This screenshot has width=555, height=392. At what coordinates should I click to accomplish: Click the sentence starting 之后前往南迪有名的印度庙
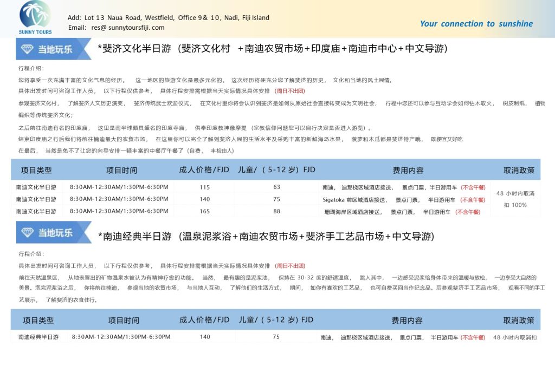195,128
